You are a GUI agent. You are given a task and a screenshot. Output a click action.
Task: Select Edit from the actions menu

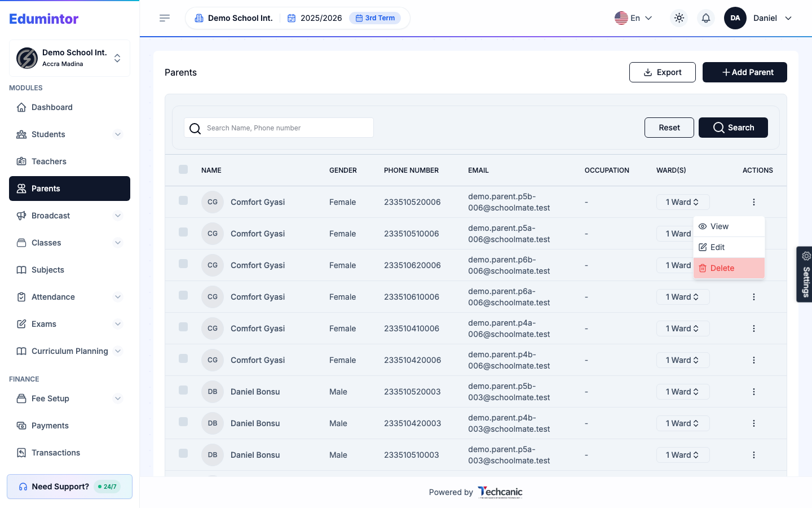tap(729, 247)
